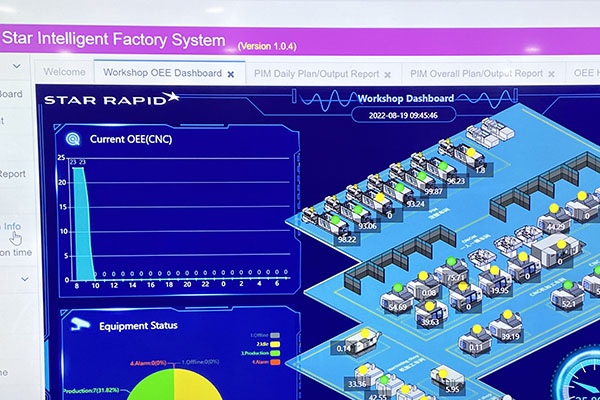
Task: Select the machine labeled 1.8
Action: (463, 156)
